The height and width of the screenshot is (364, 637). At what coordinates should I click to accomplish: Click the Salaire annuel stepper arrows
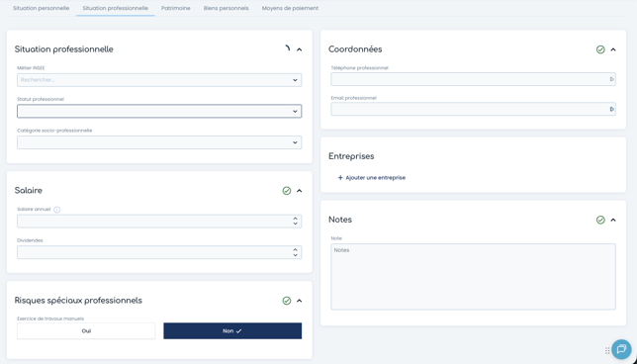pos(296,221)
